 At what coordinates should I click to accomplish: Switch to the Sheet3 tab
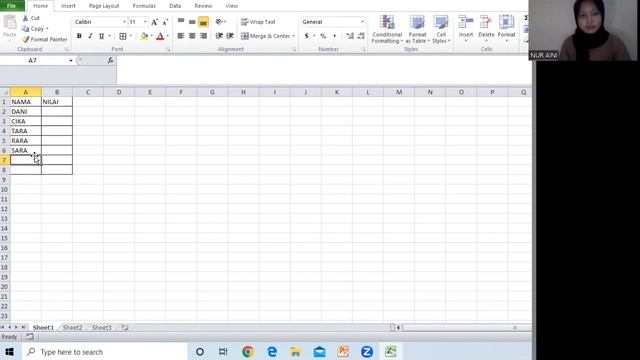pos(101,327)
